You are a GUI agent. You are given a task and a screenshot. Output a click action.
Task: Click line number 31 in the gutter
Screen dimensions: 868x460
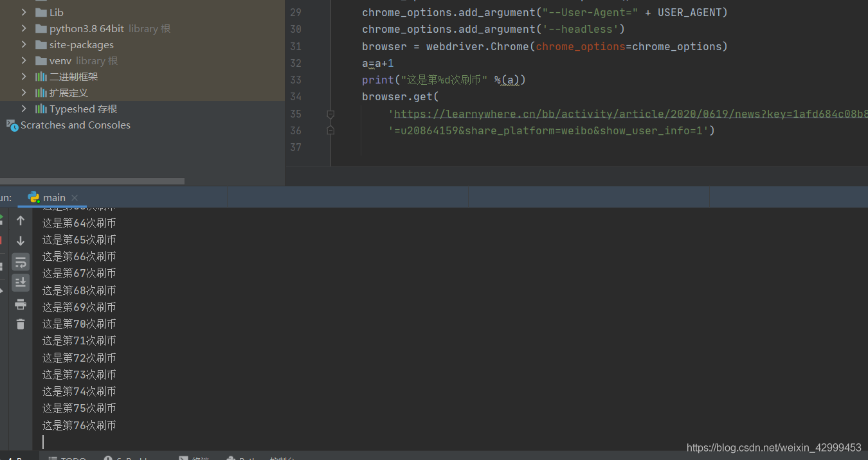(x=296, y=46)
